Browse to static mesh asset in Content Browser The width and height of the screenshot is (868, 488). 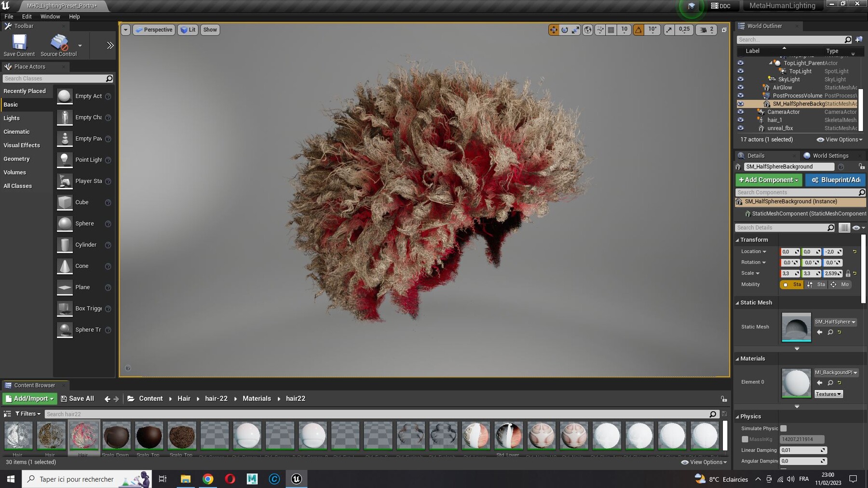point(830,332)
